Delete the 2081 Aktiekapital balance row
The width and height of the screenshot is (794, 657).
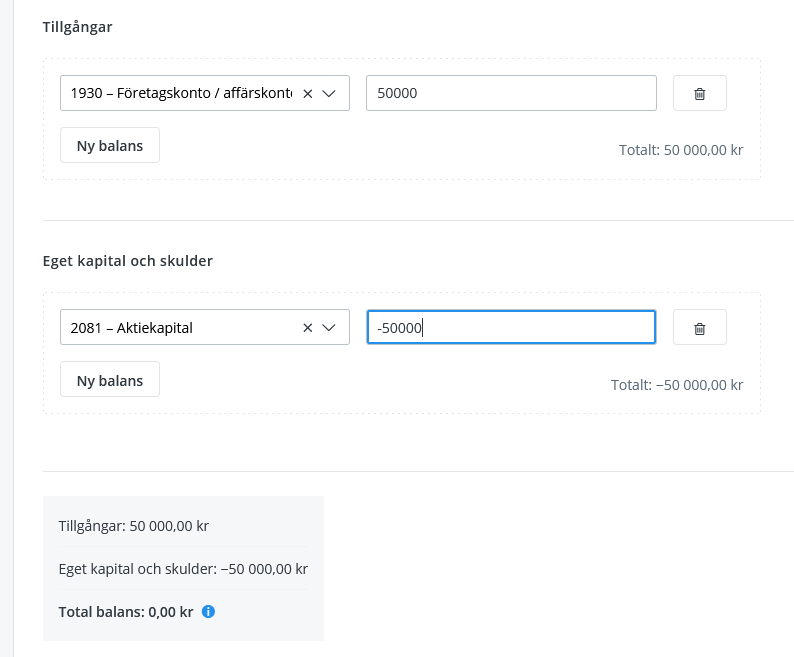699,327
